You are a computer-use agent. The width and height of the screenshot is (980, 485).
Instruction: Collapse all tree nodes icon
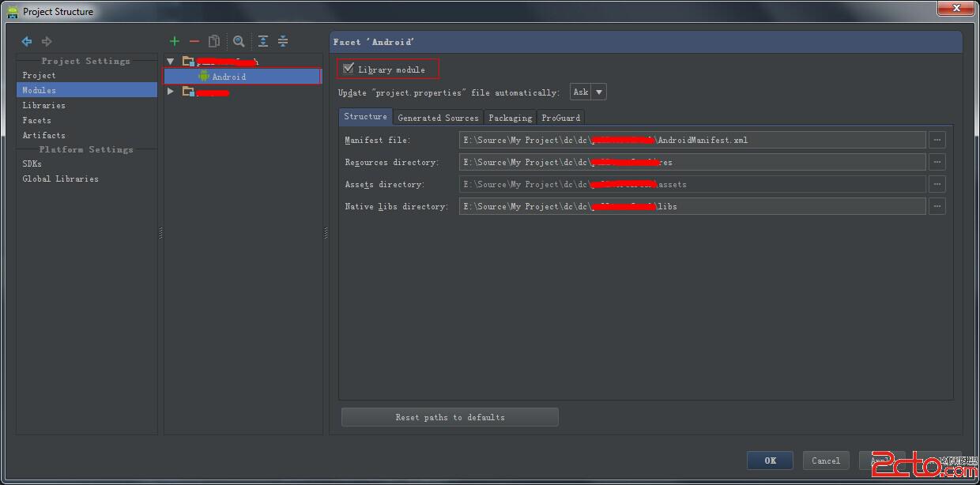point(283,41)
